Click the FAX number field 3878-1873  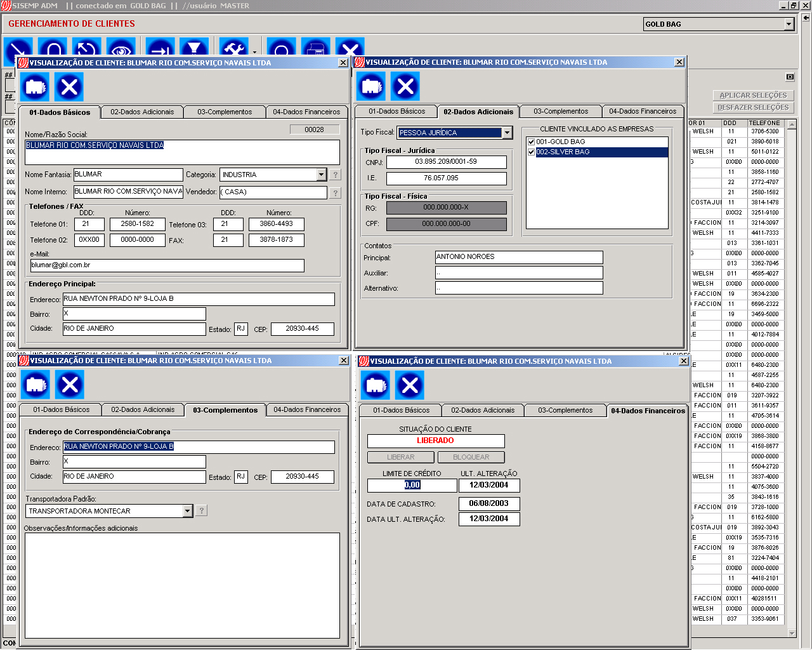click(x=277, y=240)
